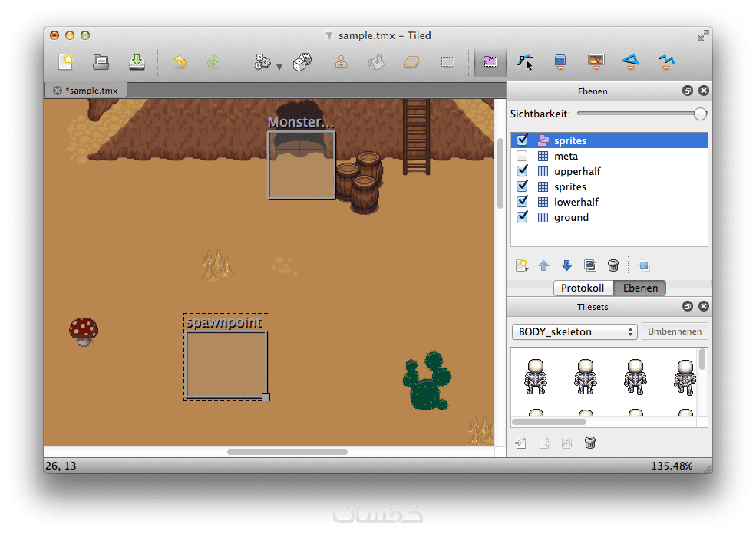The width and height of the screenshot is (756, 534).
Task: Open the BODY_skeleton tileset dropdown
Action: click(x=574, y=331)
